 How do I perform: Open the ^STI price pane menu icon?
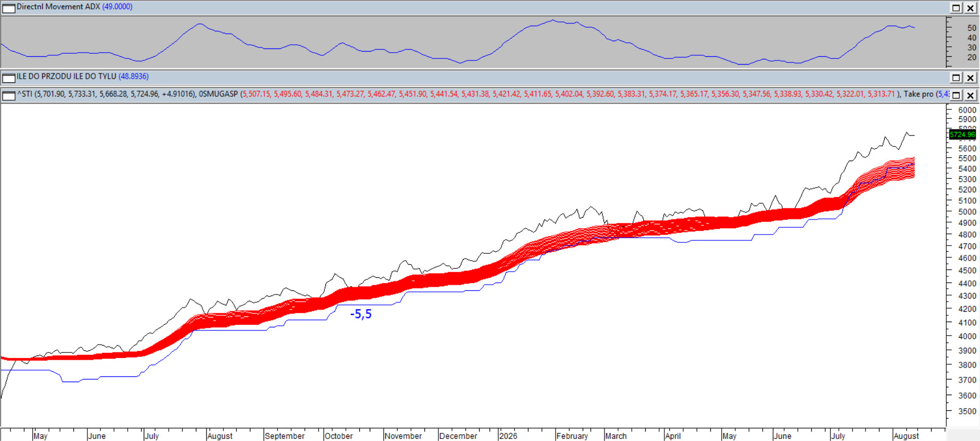pyautogui.click(x=9, y=95)
